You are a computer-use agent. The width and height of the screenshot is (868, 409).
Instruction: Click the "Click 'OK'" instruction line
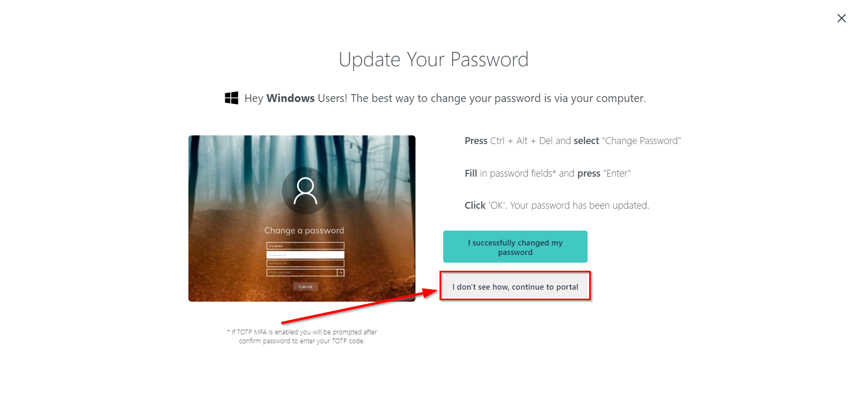click(557, 206)
